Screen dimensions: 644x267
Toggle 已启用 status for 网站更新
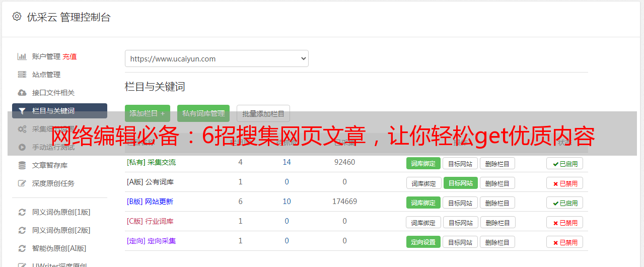click(565, 203)
